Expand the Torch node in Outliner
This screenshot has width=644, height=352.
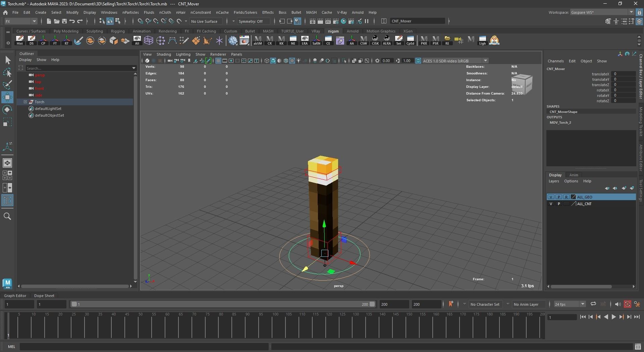25,102
